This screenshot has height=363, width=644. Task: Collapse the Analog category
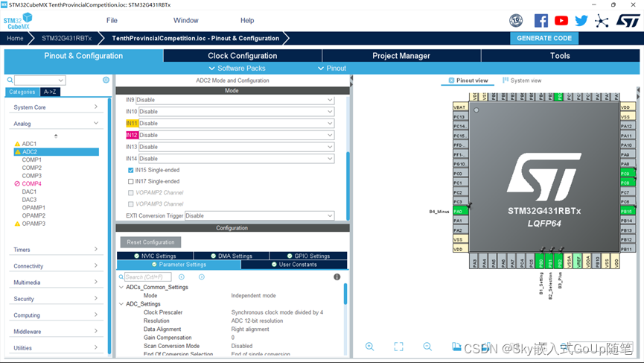click(x=56, y=123)
